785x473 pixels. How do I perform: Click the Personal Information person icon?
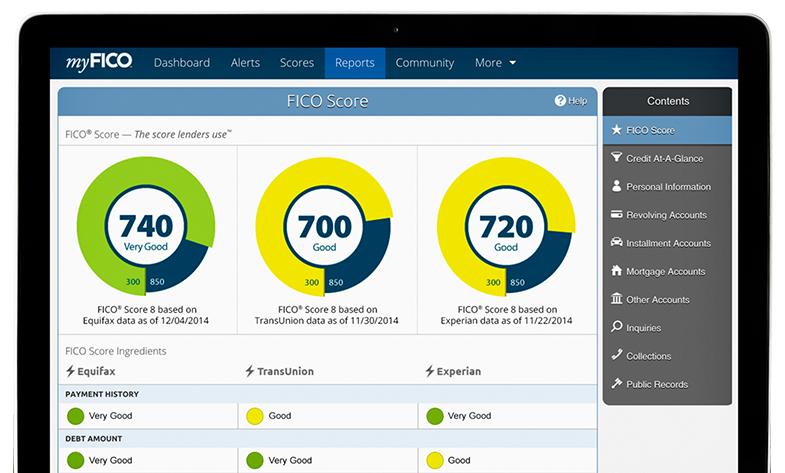click(616, 186)
